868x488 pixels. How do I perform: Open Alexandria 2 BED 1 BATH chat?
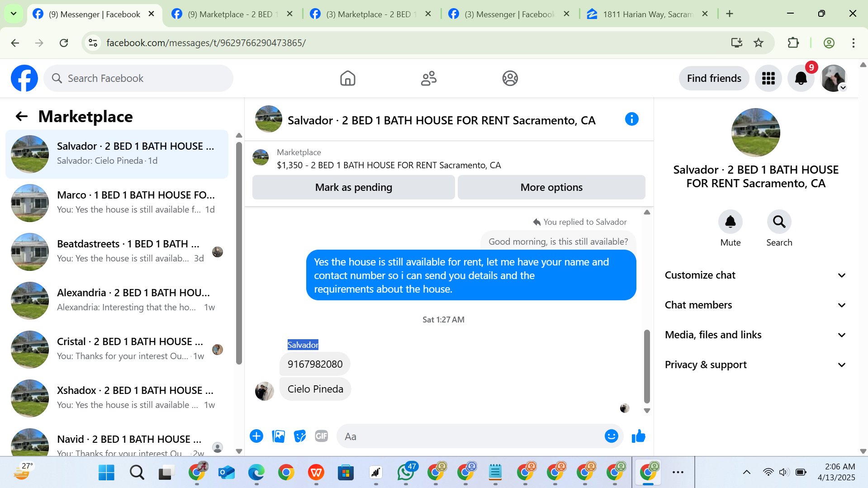pyautogui.click(x=117, y=300)
